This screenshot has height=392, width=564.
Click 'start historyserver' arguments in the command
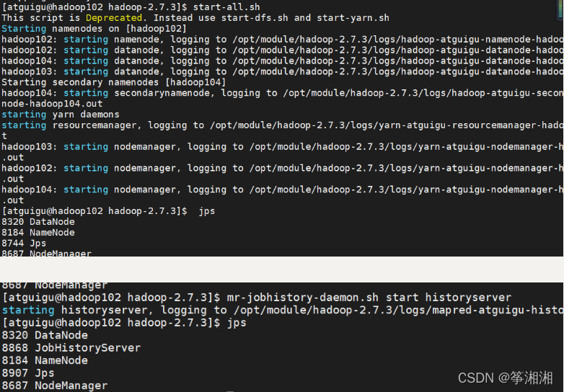[449, 298]
